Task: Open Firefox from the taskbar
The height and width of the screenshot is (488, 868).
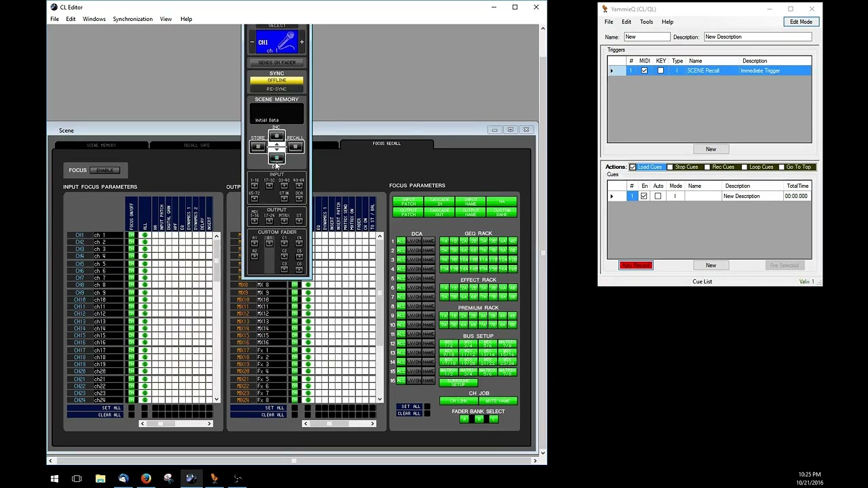Action: pos(146,479)
